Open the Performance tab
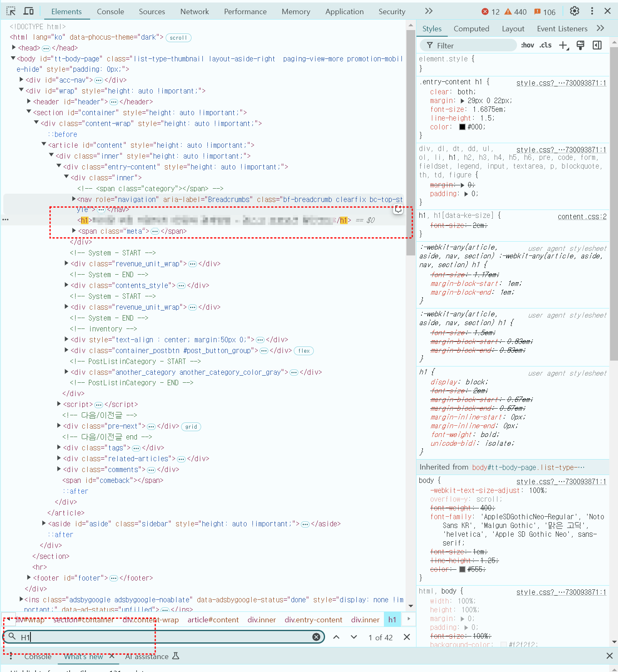The image size is (618, 672). point(245,12)
